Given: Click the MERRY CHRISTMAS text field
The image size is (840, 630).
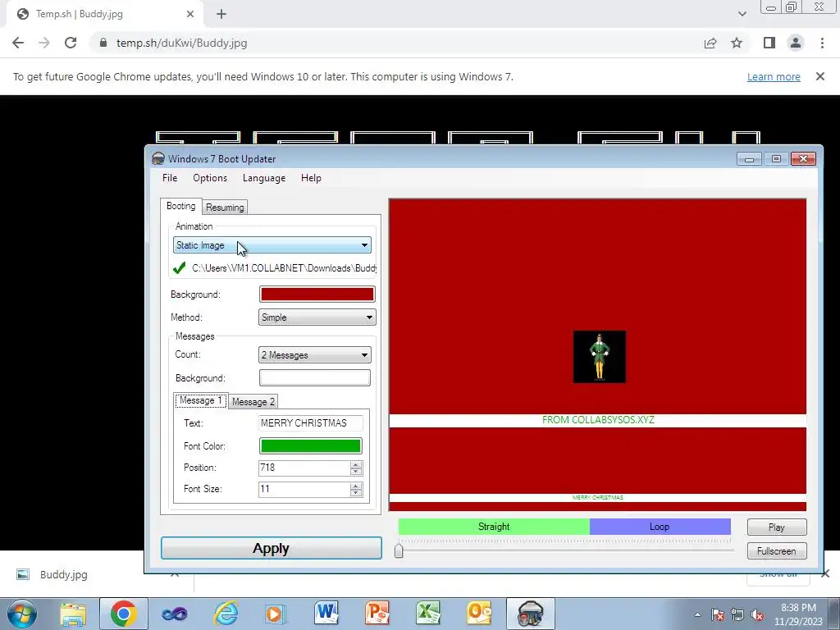Looking at the screenshot, I should [311, 423].
